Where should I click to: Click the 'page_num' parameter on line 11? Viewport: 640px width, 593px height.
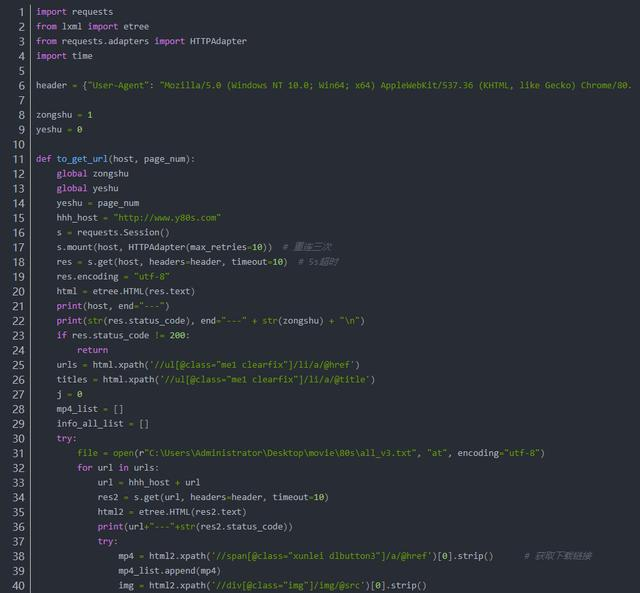tap(164, 159)
